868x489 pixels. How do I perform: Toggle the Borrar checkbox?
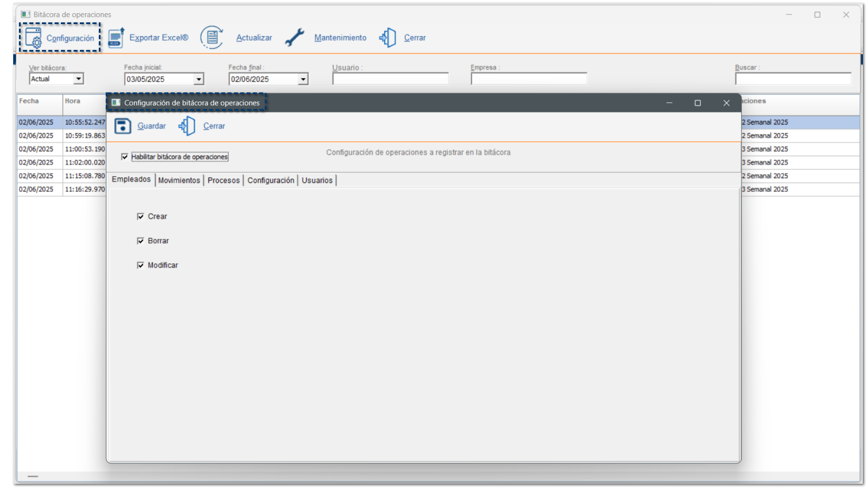140,241
